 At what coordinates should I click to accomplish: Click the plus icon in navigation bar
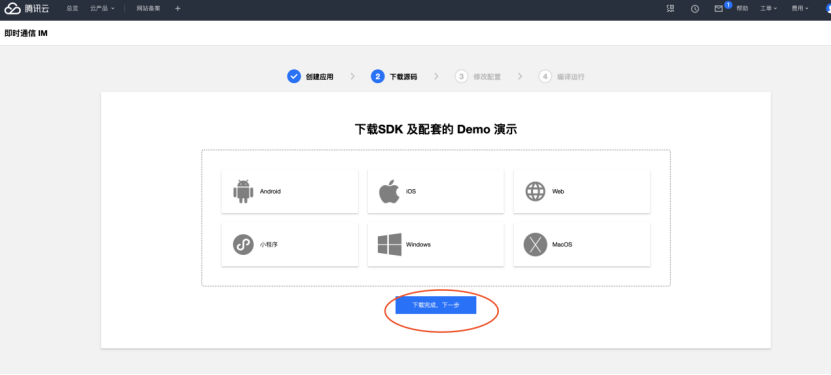[178, 8]
